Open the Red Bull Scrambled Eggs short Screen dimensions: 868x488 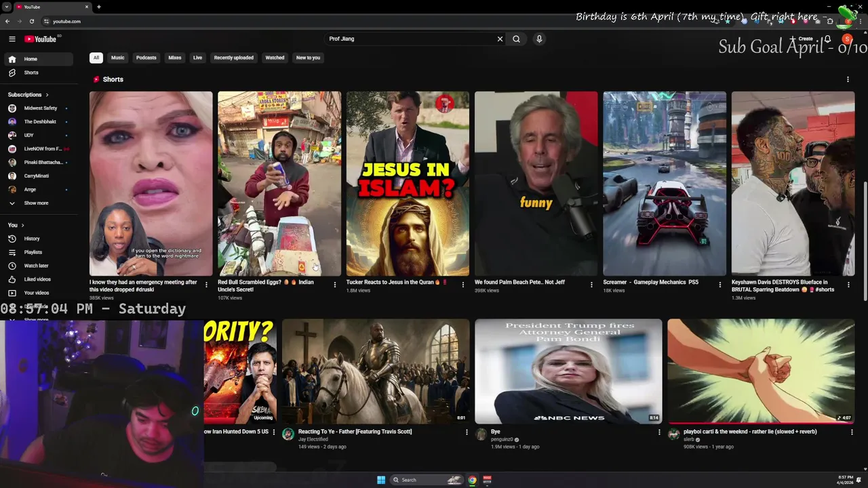pos(279,184)
